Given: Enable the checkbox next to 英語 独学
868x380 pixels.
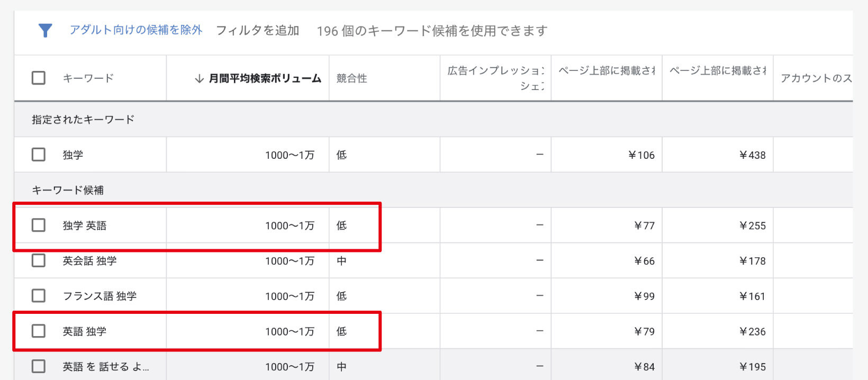Looking at the screenshot, I should 39,331.
